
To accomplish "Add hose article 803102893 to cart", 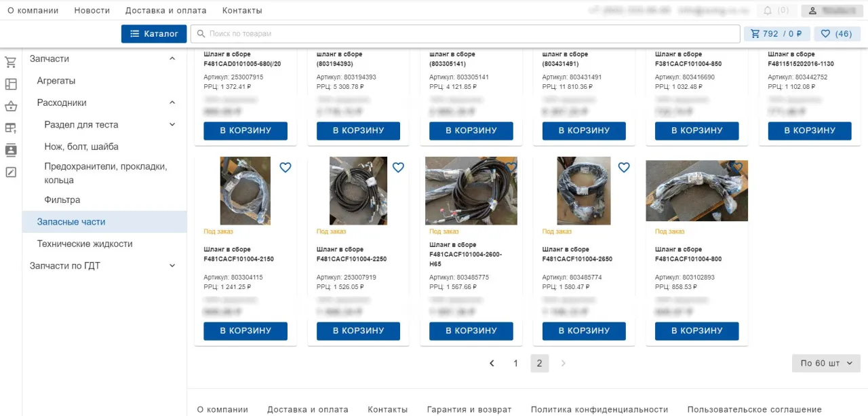I will [696, 331].
